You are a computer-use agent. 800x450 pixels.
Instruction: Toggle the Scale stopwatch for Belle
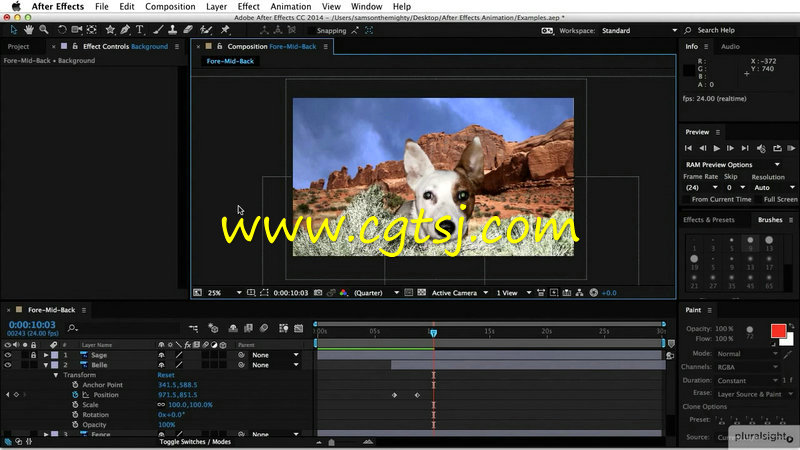point(75,405)
